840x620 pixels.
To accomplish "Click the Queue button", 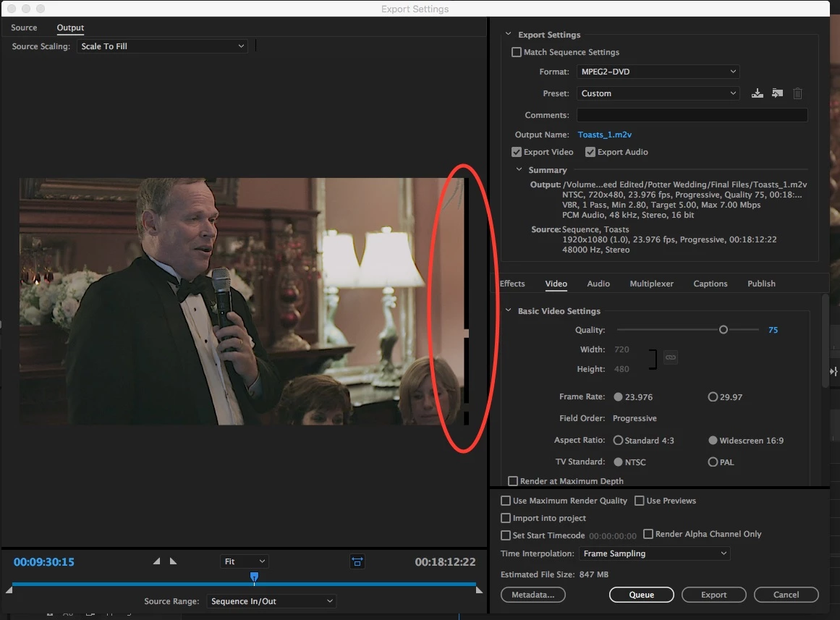I will (642, 595).
